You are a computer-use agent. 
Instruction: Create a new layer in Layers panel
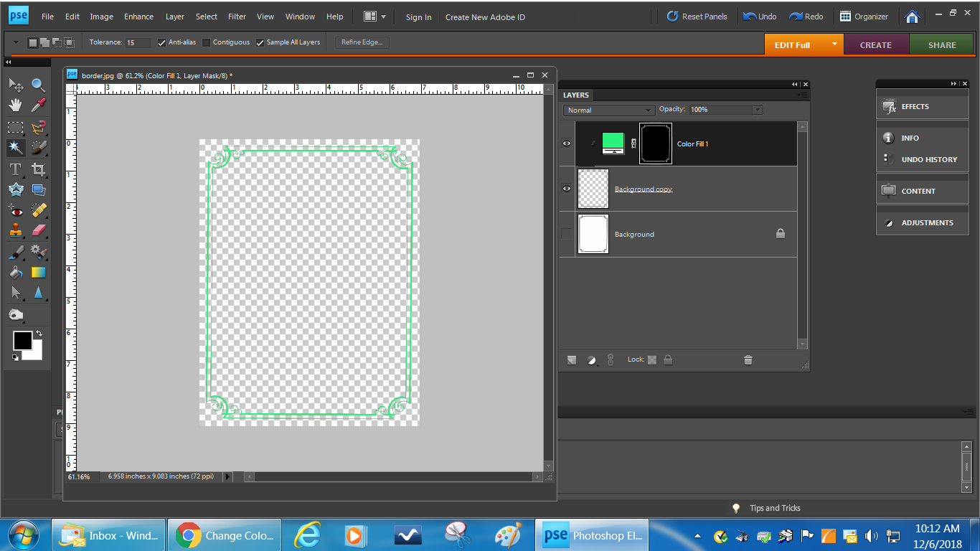click(x=572, y=359)
